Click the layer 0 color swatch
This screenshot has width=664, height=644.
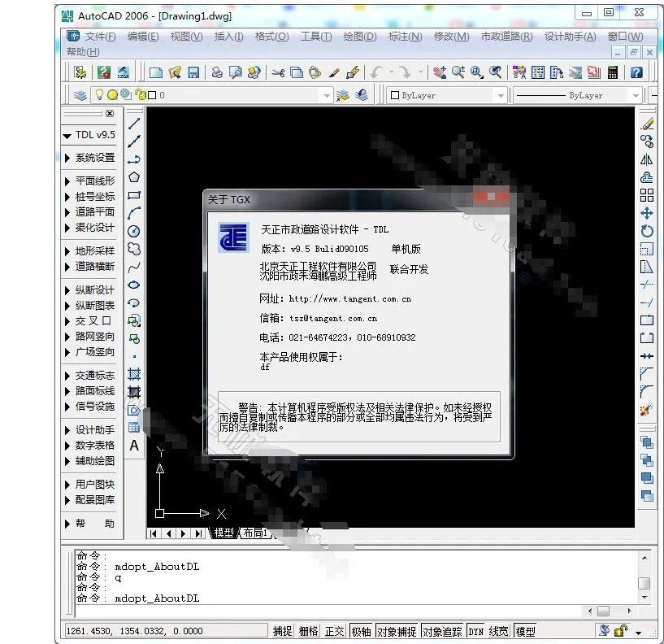[152, 95]
